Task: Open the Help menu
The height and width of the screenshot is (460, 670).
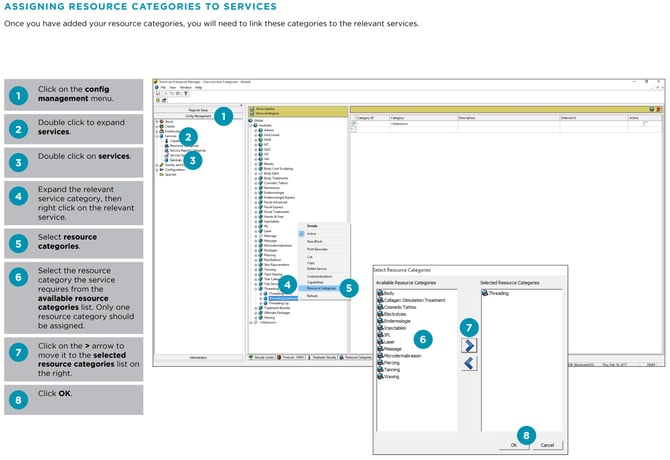Action: tap(198, 88)
